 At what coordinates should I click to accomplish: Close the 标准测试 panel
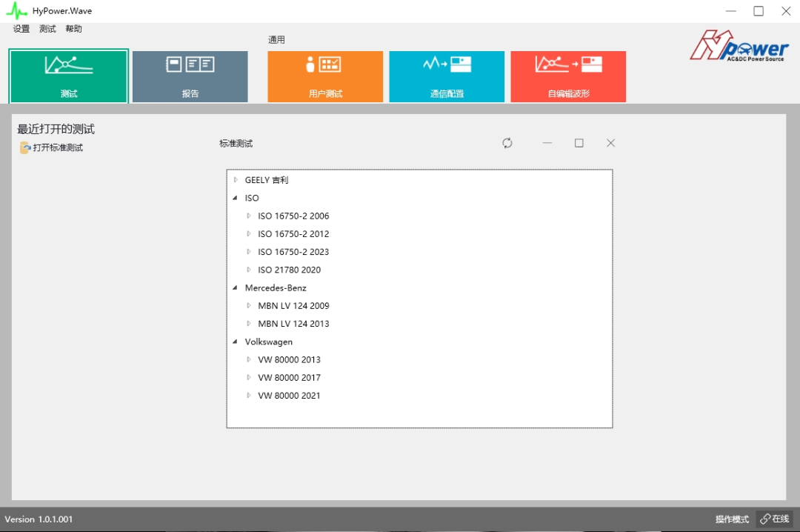pyautogui.click(x=610, y=143)
